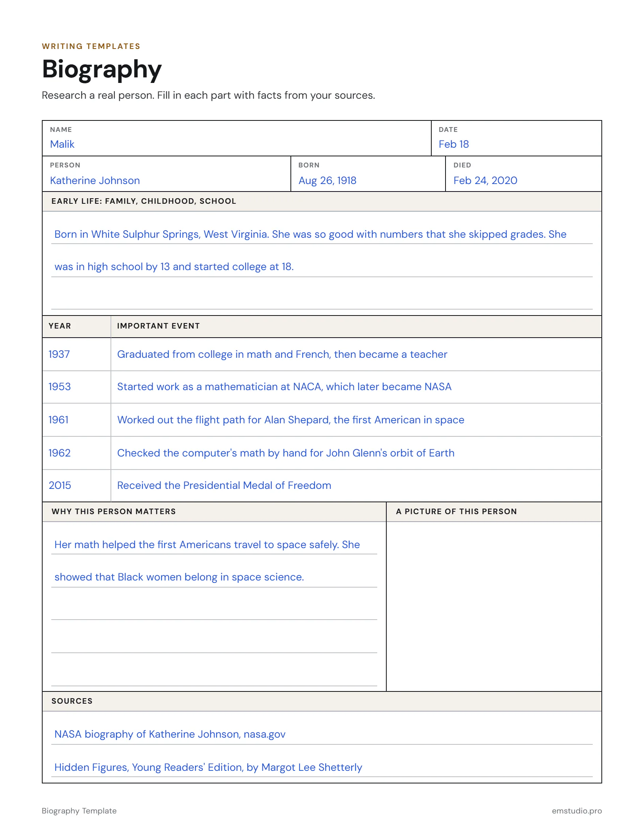Click the A PICTURE OF THIS PERSON header
Screen dimensions: 644x834
coord(494,512)
